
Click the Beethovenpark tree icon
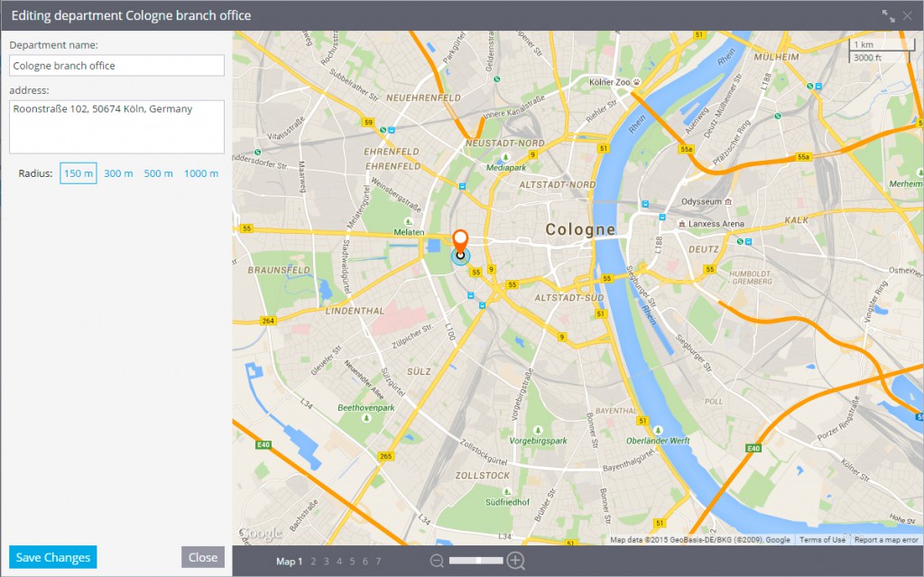(x=366, y=418)
